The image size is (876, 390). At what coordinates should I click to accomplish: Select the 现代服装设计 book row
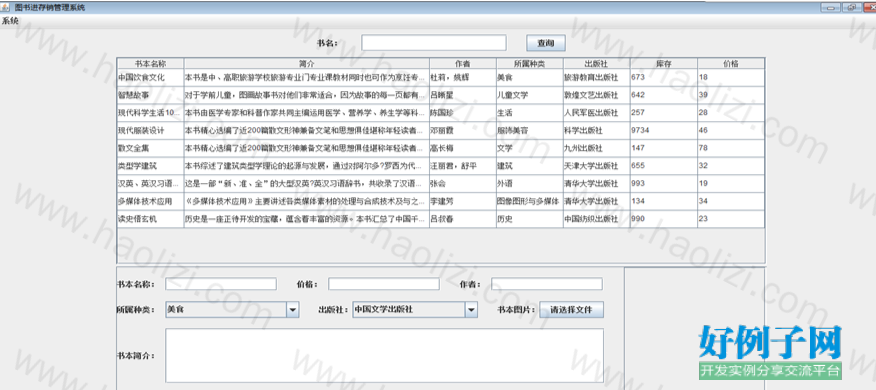(441, 131)
